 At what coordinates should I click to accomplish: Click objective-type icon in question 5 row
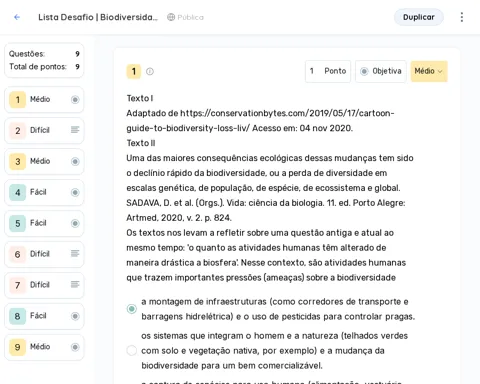coord(75,223)
